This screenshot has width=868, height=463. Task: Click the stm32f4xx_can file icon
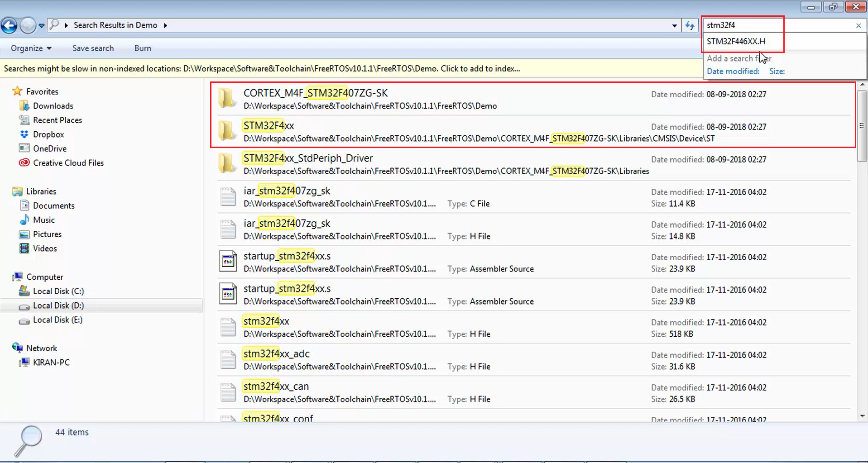(x=228, y=392)
